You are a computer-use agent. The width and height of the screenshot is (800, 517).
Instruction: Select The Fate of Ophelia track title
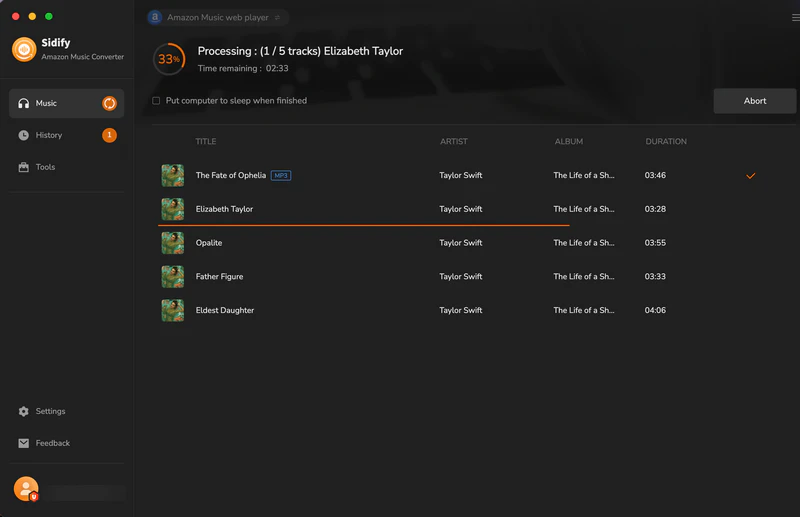pyautogui.click(x=231, y=175)
